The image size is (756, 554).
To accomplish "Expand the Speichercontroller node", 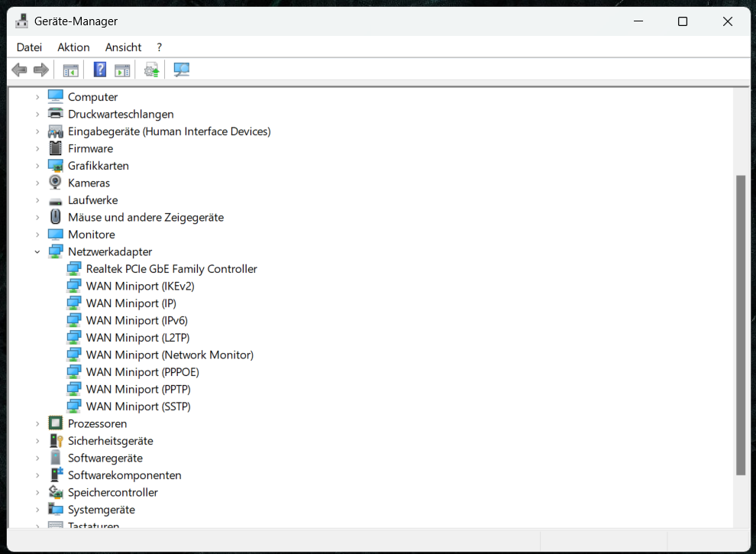I will pos(37,492).
